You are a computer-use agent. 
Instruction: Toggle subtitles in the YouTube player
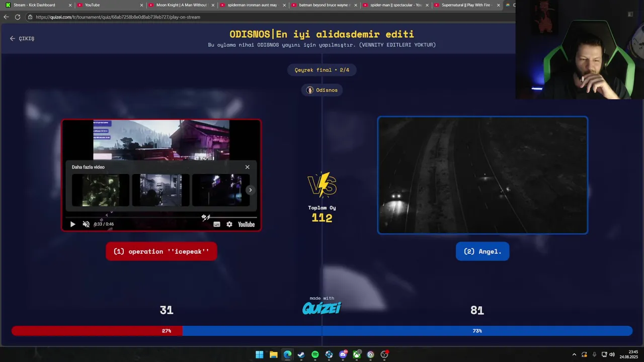pyautogui.click(x=217, y=224)
